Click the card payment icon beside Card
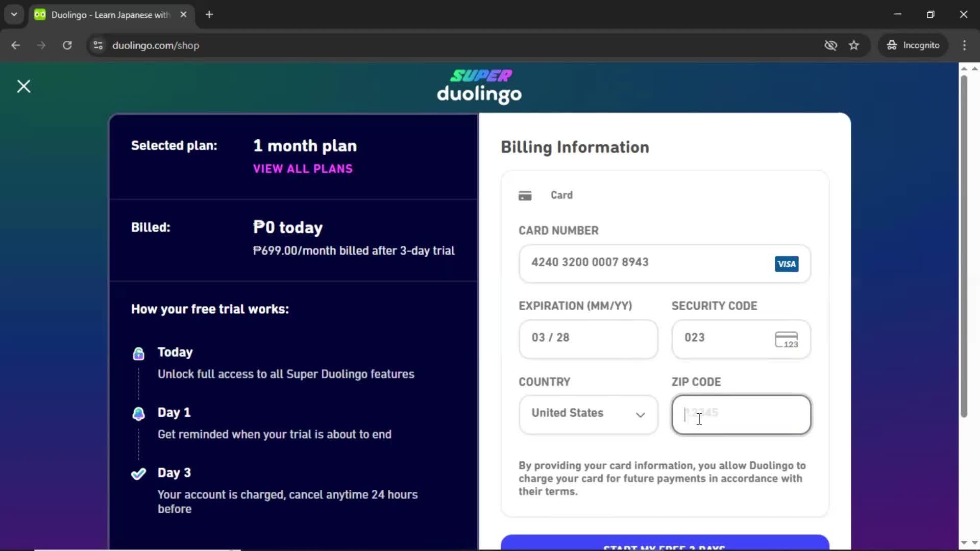The width and height of the screenshot is (980, 551). [x=525, y=195]
